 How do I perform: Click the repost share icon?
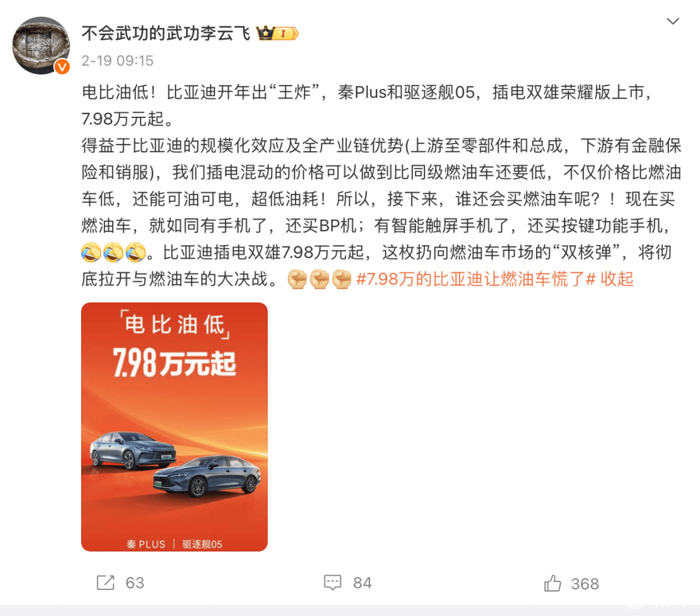pos(106,583)
